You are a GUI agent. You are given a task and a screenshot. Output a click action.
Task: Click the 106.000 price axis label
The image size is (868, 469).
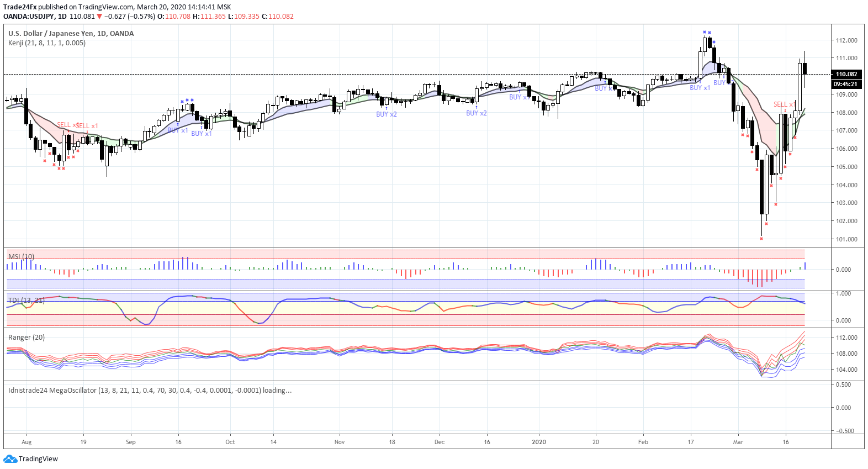(846, 149)
